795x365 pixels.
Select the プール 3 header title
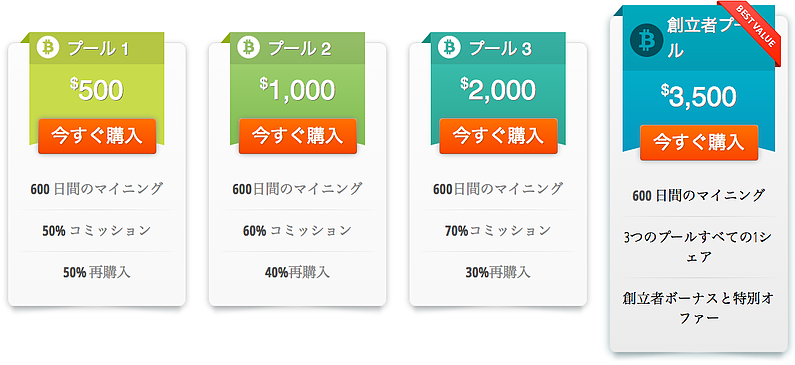pyautogui.click(x=500, y=49)
